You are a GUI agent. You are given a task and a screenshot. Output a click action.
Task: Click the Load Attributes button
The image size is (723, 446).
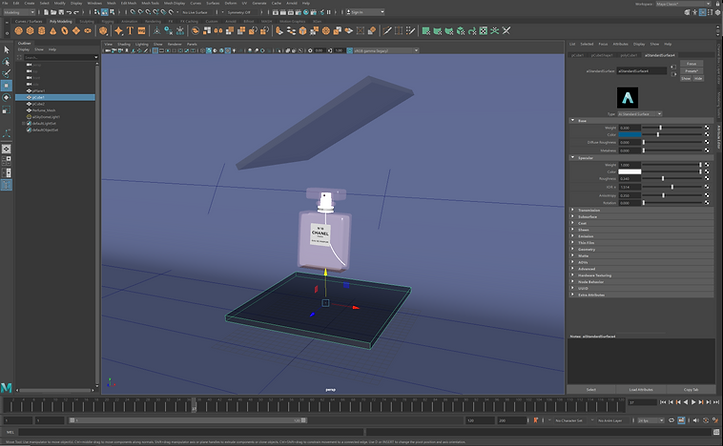coord(641,390)
